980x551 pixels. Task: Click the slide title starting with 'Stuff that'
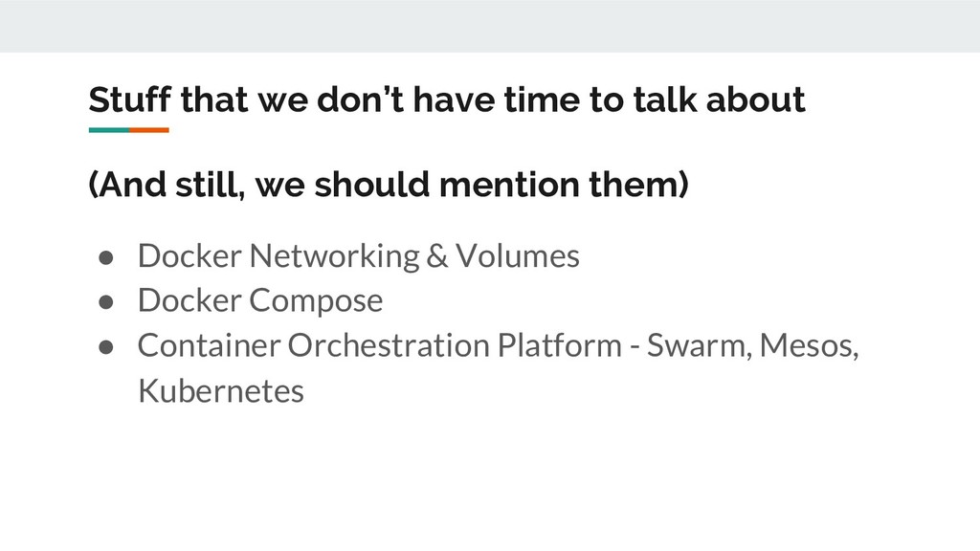(x=447, y=99)
